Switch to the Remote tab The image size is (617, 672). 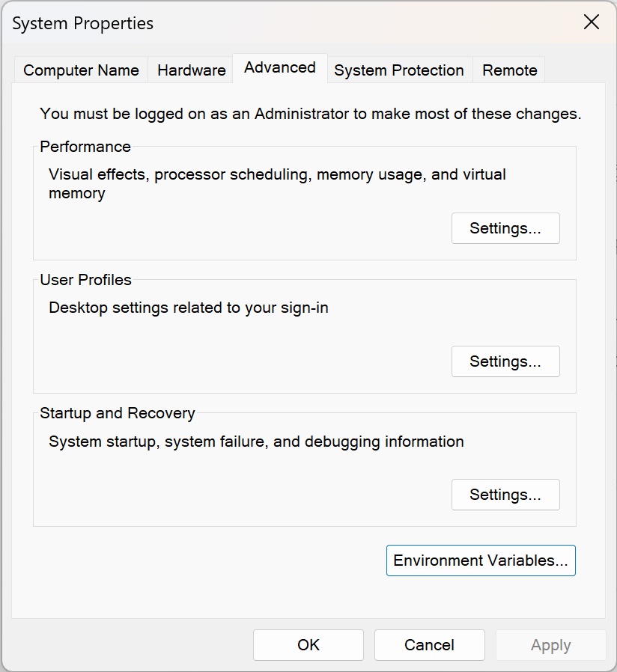coord(509,70)
